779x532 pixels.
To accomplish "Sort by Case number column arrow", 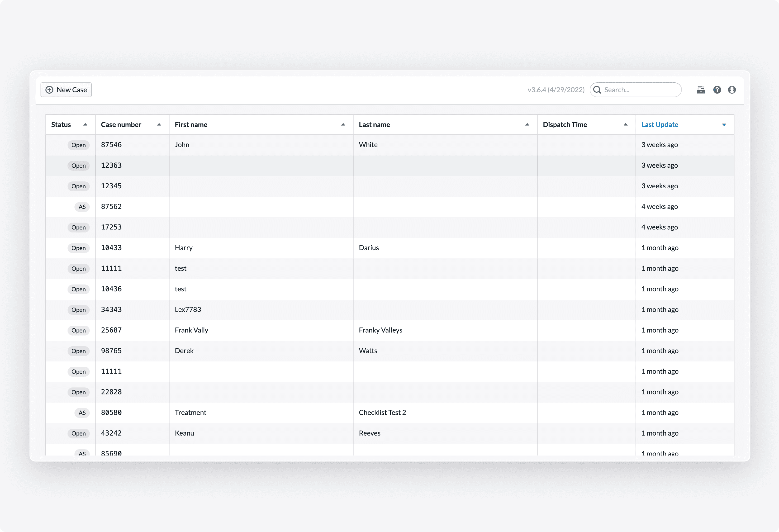I will [159, 125].
